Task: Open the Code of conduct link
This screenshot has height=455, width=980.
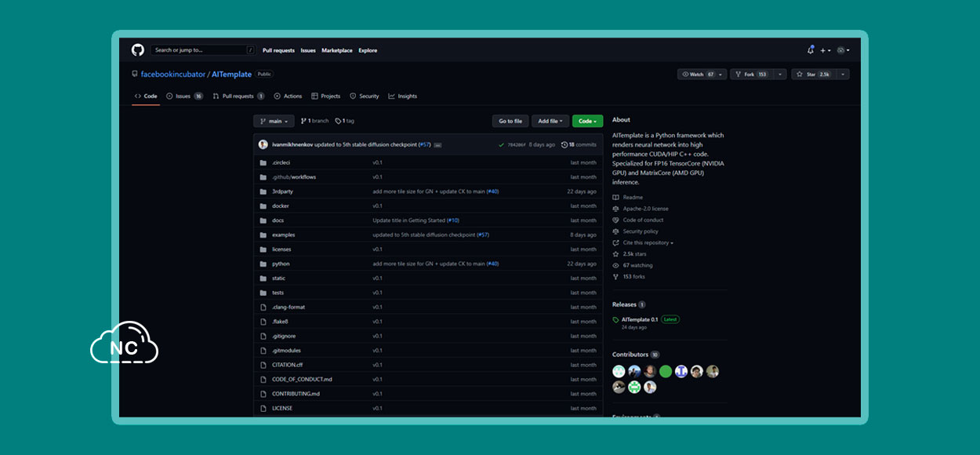Action: coord(637,220)
